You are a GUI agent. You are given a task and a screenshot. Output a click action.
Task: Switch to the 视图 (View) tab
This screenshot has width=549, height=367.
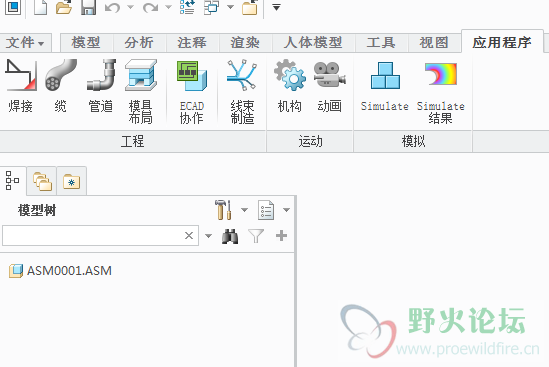[x=434, y=43]
